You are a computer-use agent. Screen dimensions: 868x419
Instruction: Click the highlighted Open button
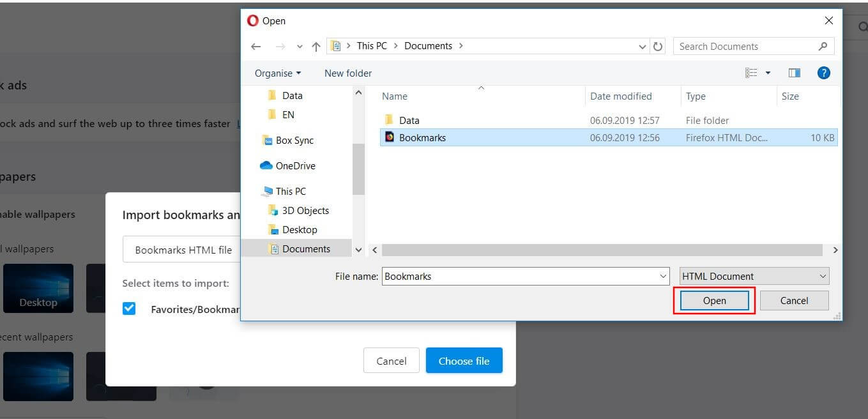click(x=713, y=300)
